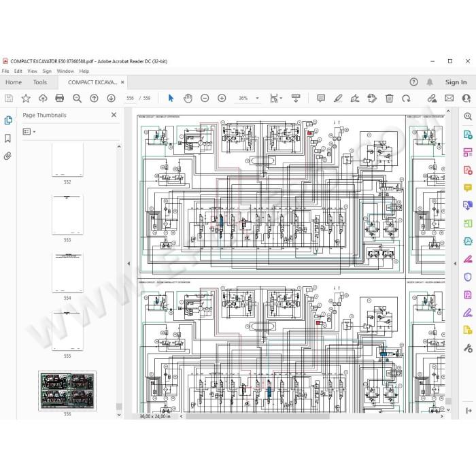The height and width of the screenshot is (476, 476).
Task: Open the Sign document tool
Action: click(355, 98)
